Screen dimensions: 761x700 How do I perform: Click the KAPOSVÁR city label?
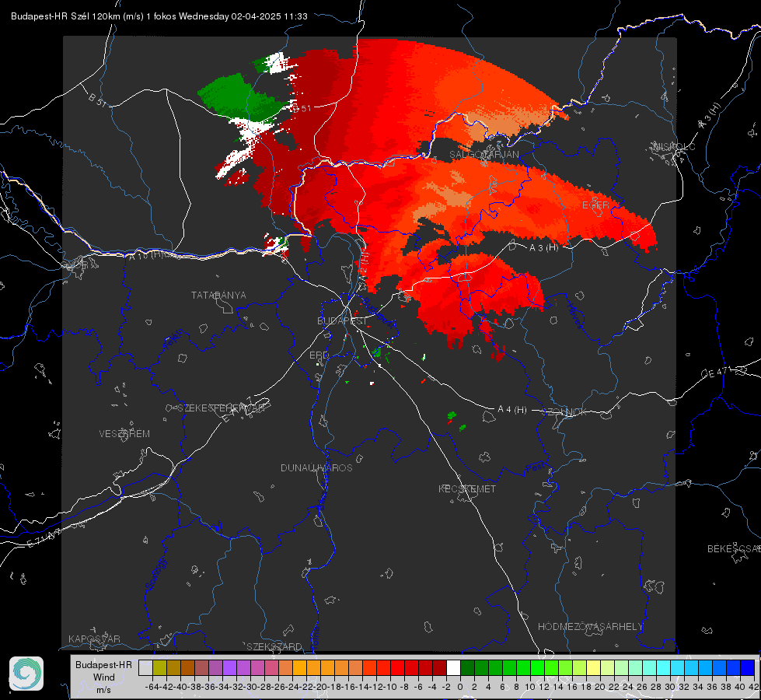point(94,639)
